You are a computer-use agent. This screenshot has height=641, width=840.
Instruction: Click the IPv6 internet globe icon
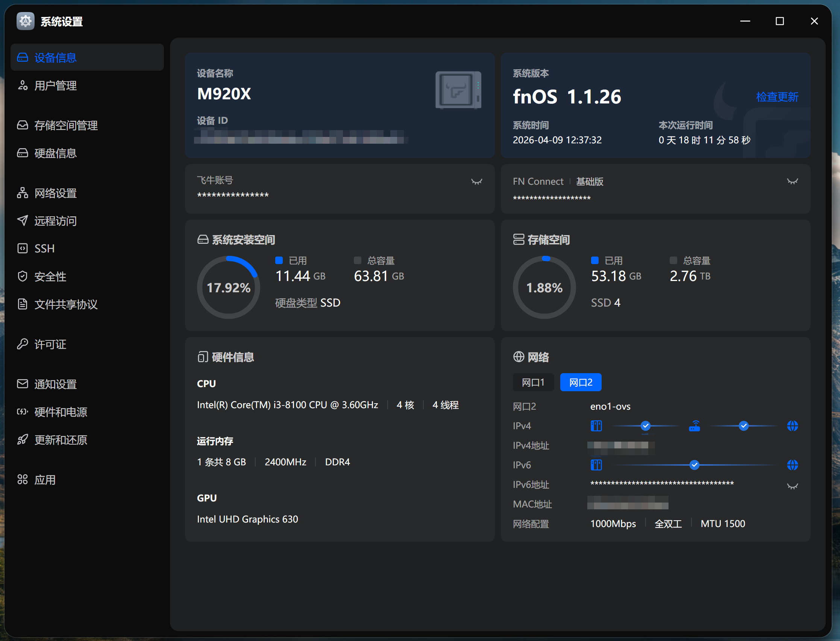tap(792, 465)
